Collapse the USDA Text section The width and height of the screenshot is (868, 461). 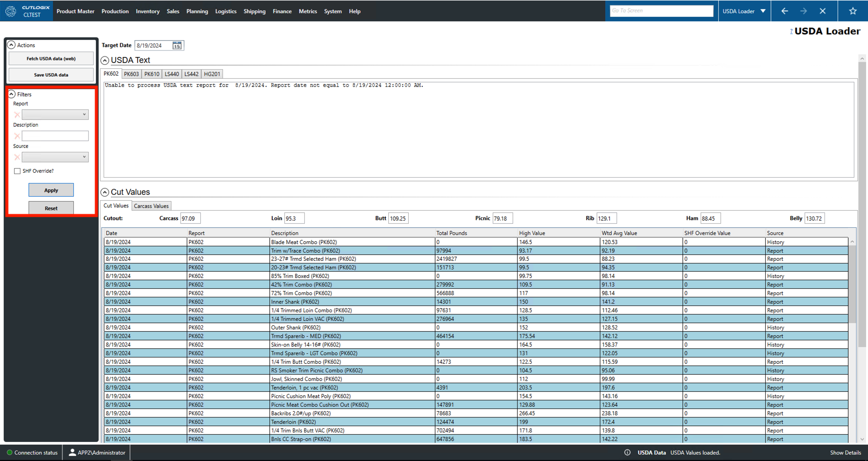pos(105,61)
